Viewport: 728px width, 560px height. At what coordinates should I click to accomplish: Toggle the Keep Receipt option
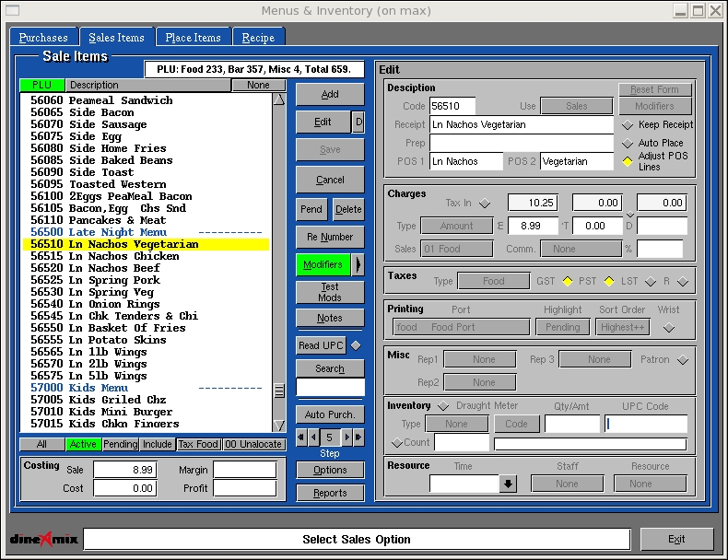[628, 125]
